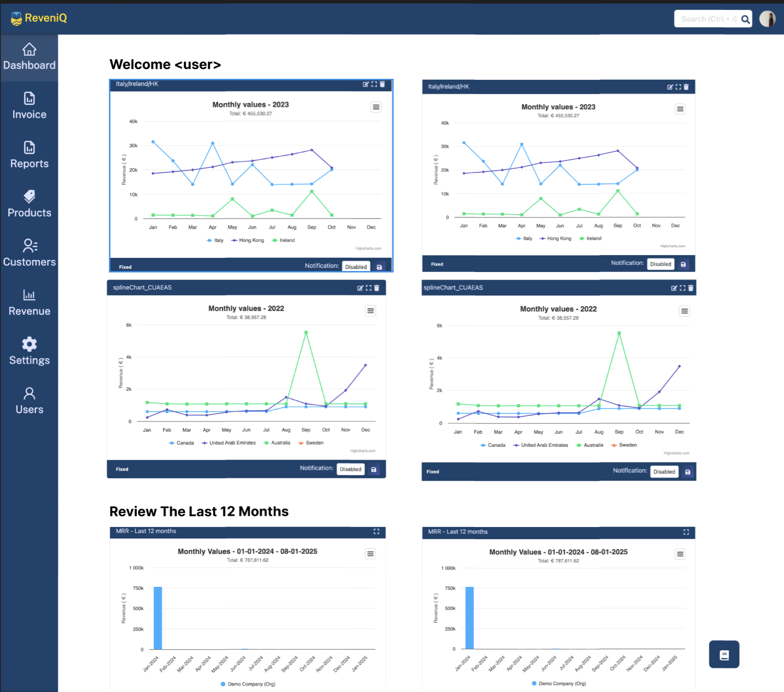784x692 pixels.
Task: Maximize the right splineChart_CUAEAS card
Action: pos(683,288)
